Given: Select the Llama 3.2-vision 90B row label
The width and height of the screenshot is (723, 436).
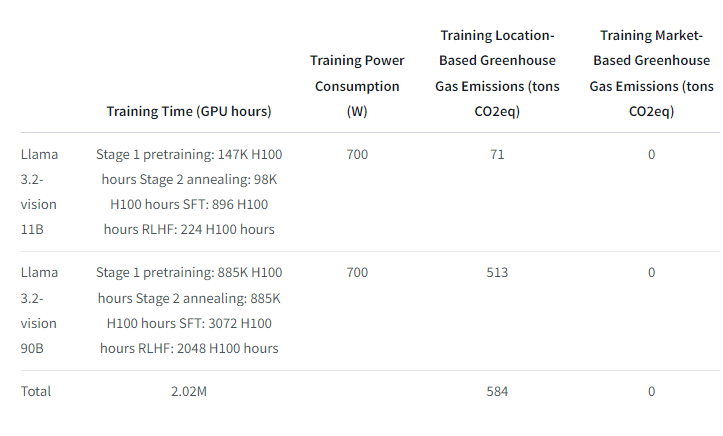Looking at the screenshot, I should (x=39, y=310).
